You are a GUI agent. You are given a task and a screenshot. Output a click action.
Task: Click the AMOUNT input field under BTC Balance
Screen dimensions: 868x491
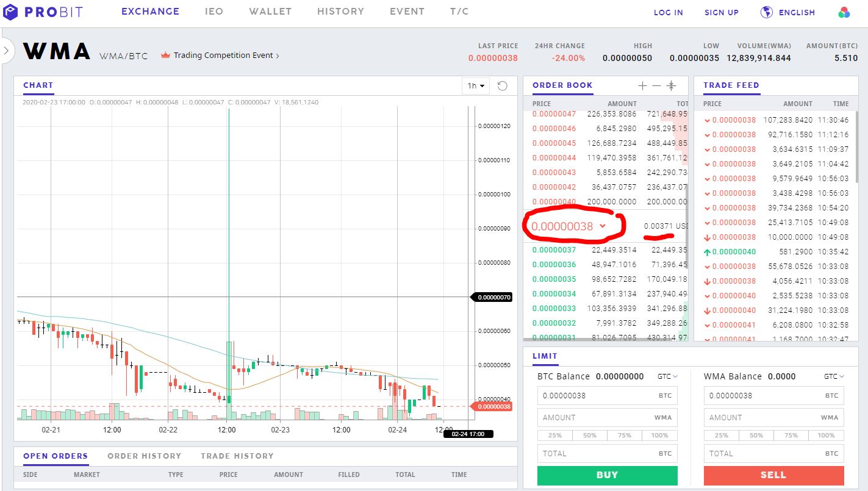[x=607, y=417]
